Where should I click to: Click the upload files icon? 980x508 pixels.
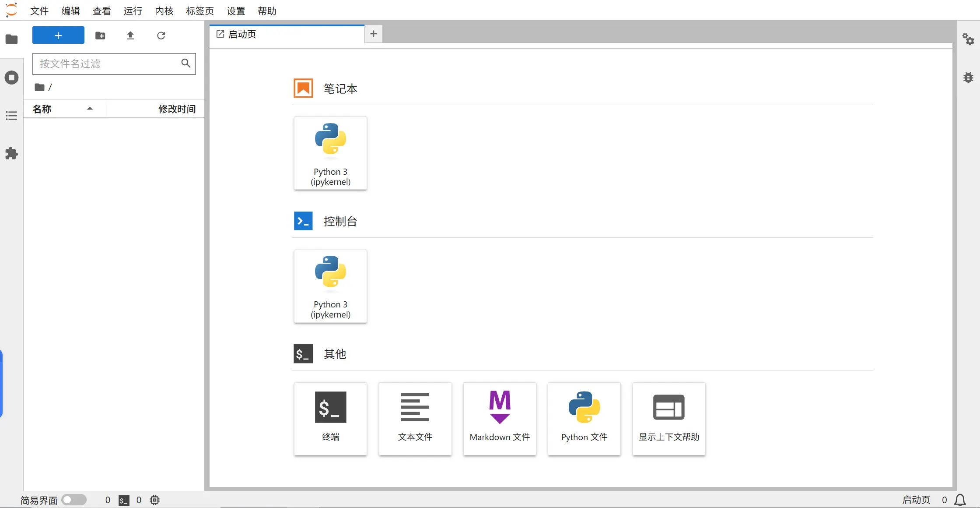(x=130, y=35)
